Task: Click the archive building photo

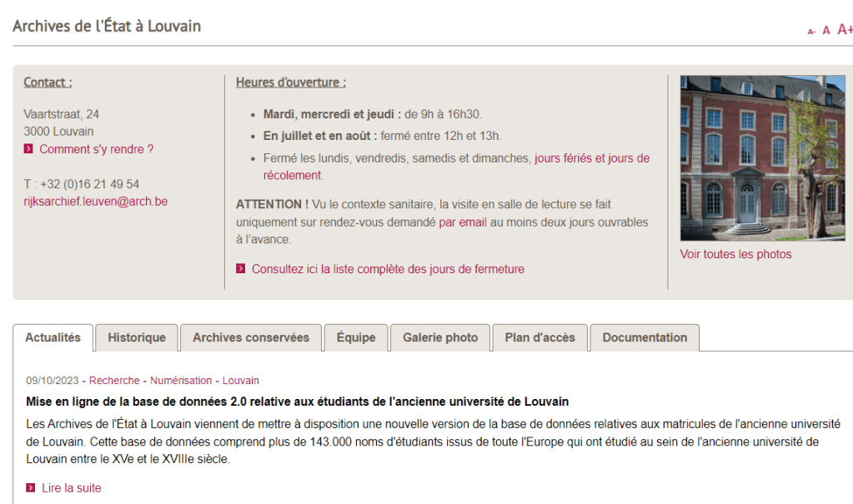Action: [762, 157]
